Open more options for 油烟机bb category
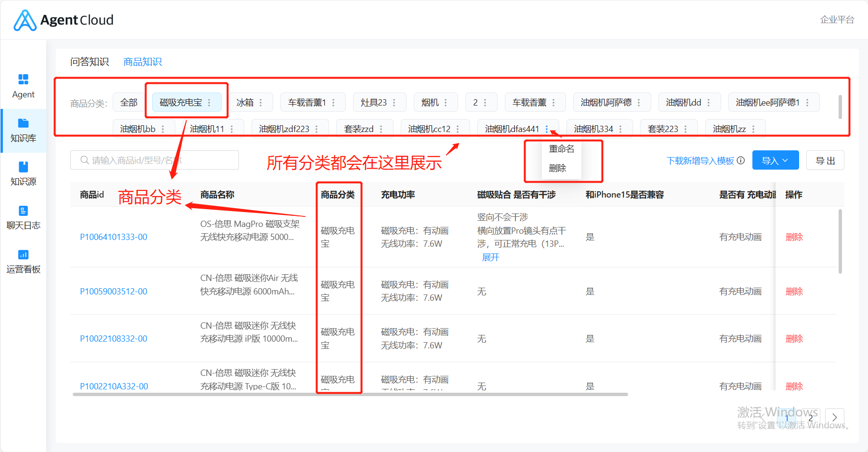 pyautogui.click(x=163, y=129)
